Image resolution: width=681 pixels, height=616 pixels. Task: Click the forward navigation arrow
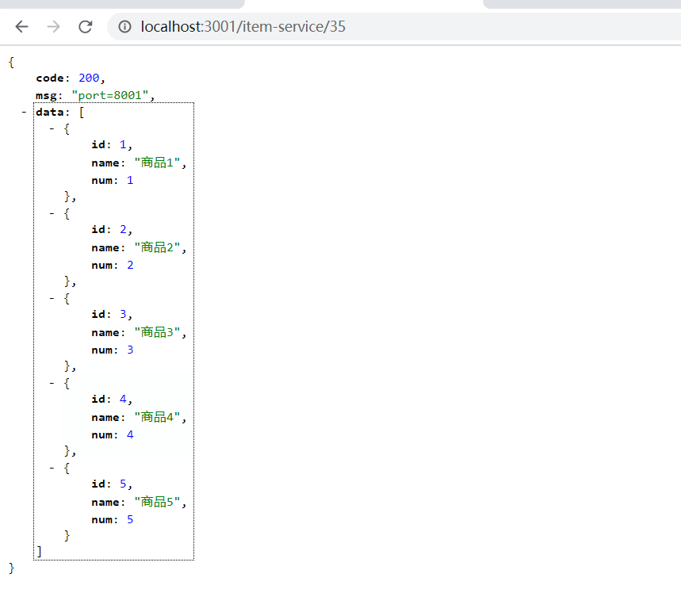(53, 26)
